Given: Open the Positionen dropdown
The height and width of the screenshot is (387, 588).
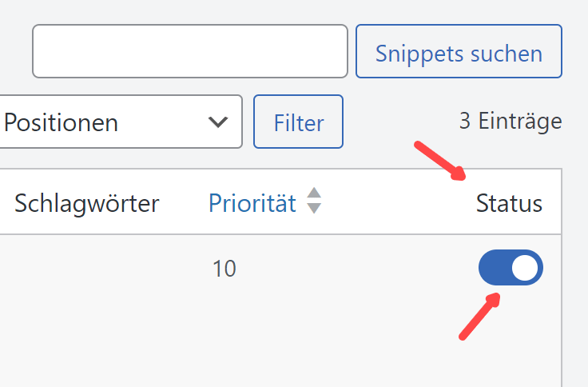Looking at the screenshot, I should click(x=120, y=122).
